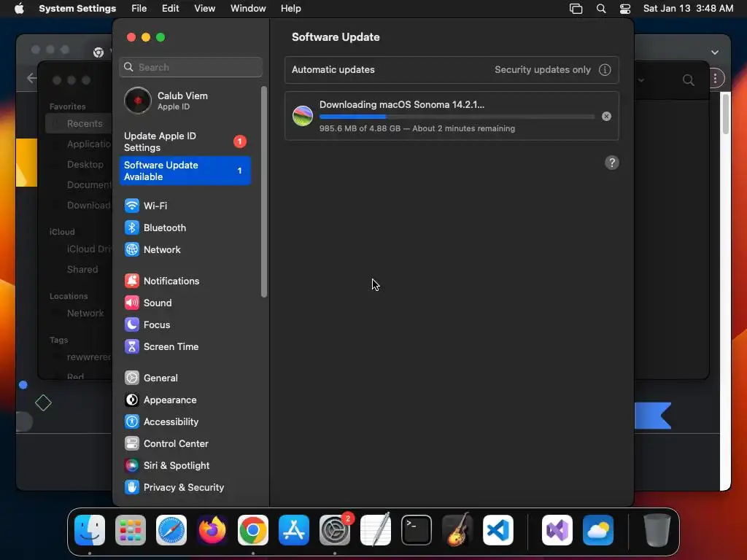This screenshot has height=560, width=747.
Task: Expand the chevron in background window title bar
Action: click(x=715, y=52)
